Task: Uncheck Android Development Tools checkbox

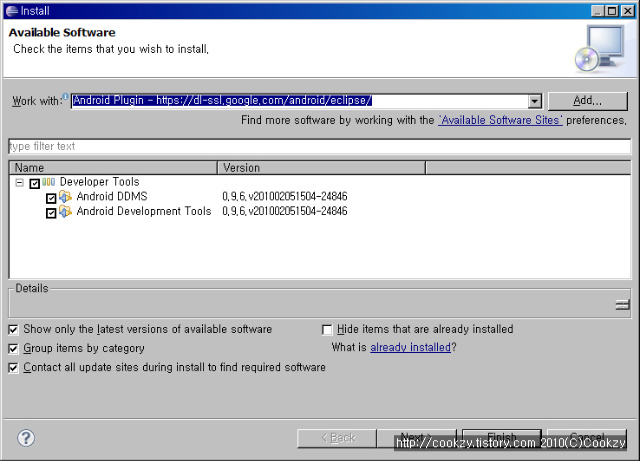Action: pyautogui.click(x=51, y=213)
